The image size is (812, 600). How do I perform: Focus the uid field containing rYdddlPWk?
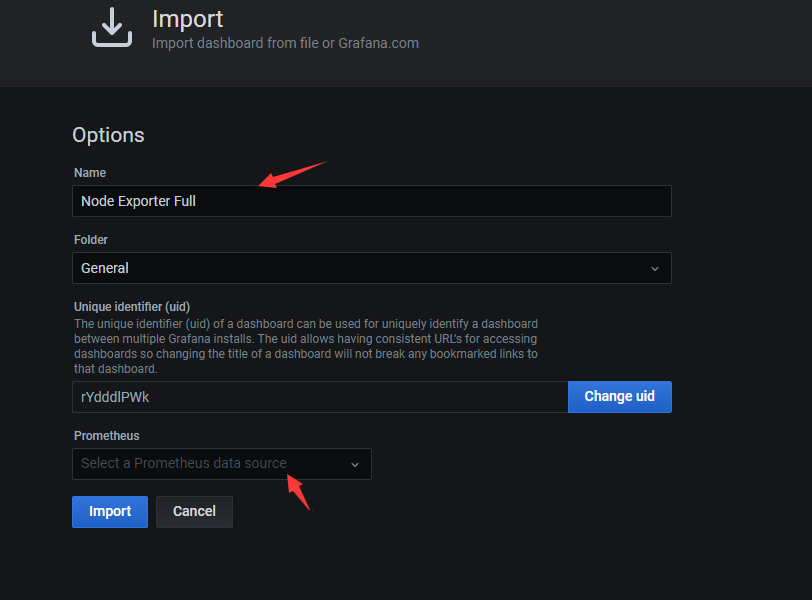[320, 397]
